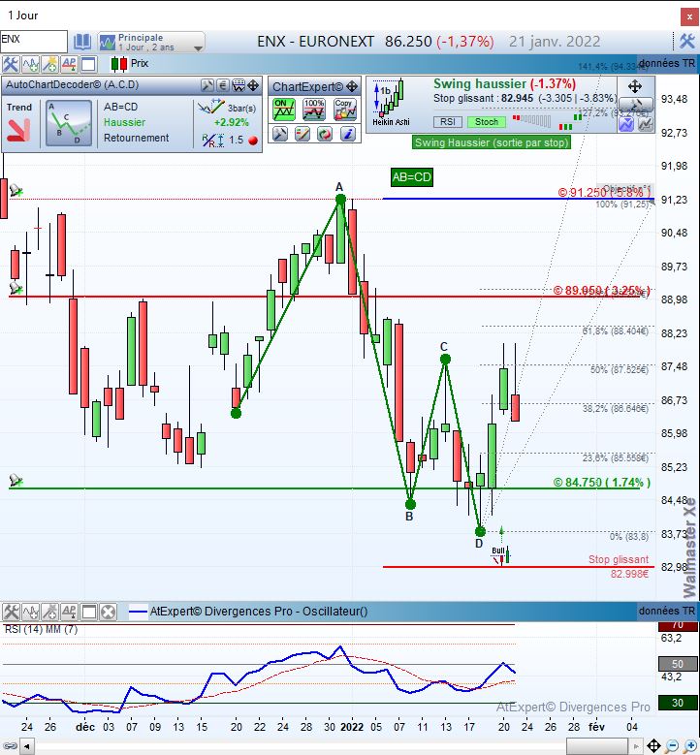Screen dimensions: 700x755
Task: Click the alert bell near 91.23 level
Action: point(16,191)
